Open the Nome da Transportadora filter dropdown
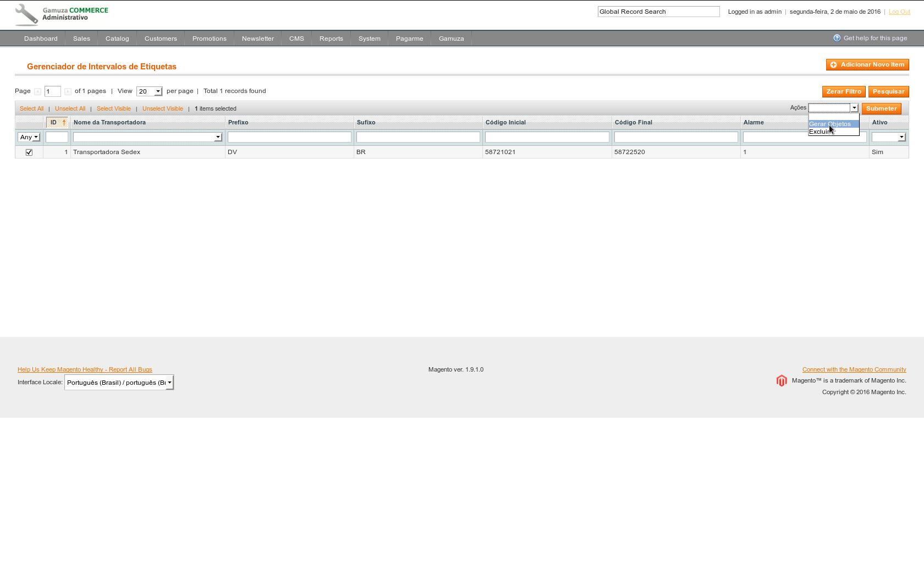Viewport: 924px width, 578px height. tap(147, 137)
